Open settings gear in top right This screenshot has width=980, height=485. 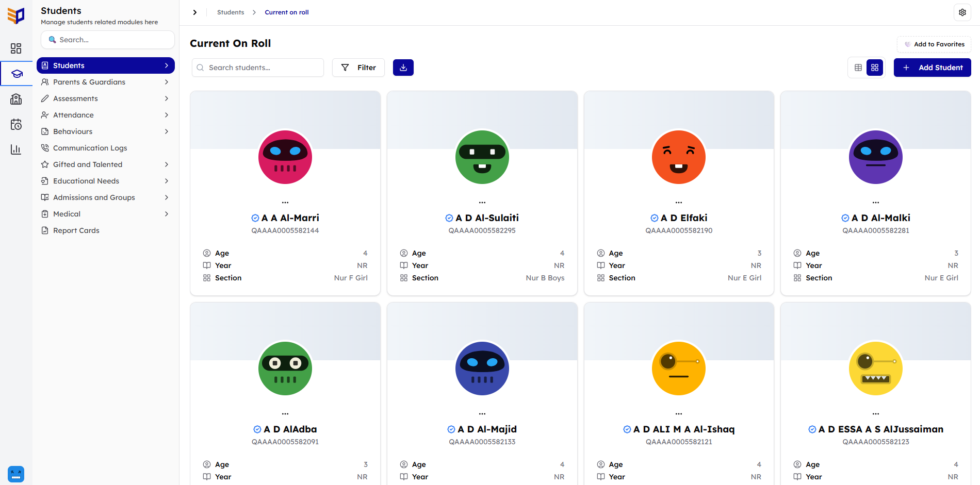[x=962, y=12]
